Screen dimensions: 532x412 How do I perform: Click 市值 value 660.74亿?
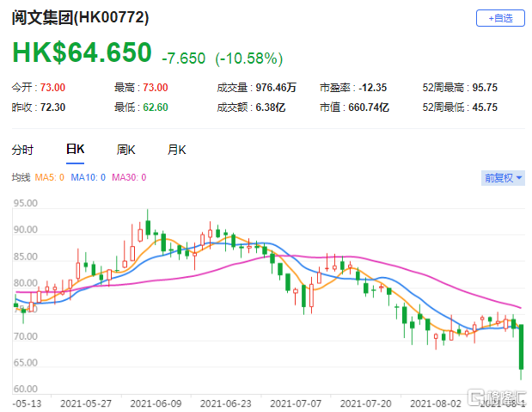(369, 108)
